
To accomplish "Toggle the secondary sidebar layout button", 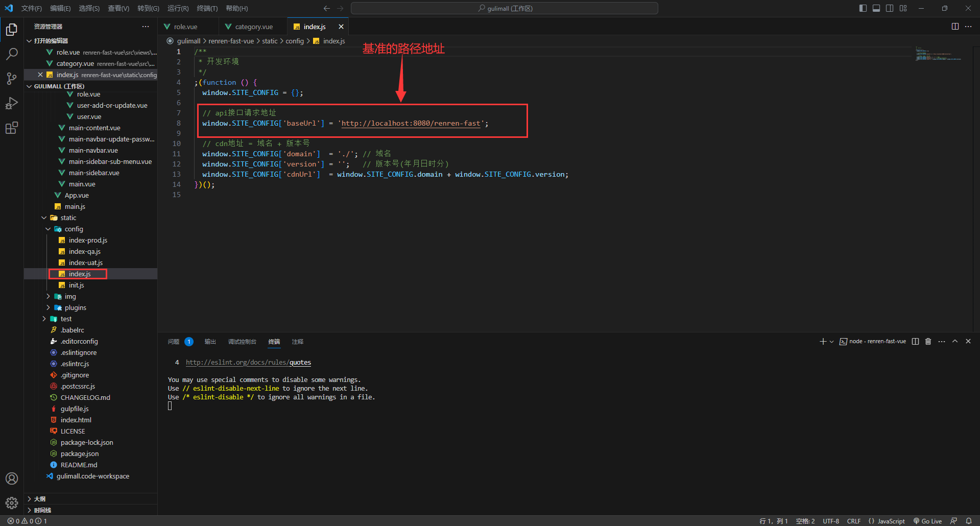I will [x=890, y=8].
